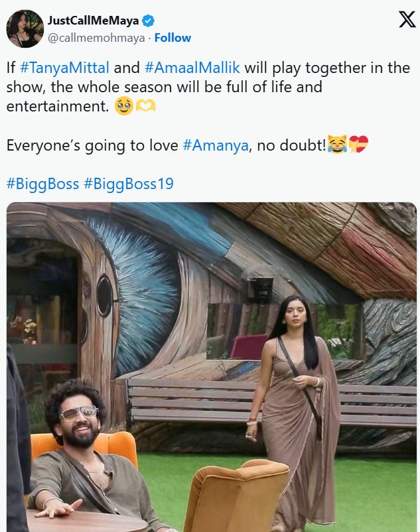The height and width of the screenshot is (532, 420).
Task: Follow the @callmemohmaya account
Action: tap(173, 38)
